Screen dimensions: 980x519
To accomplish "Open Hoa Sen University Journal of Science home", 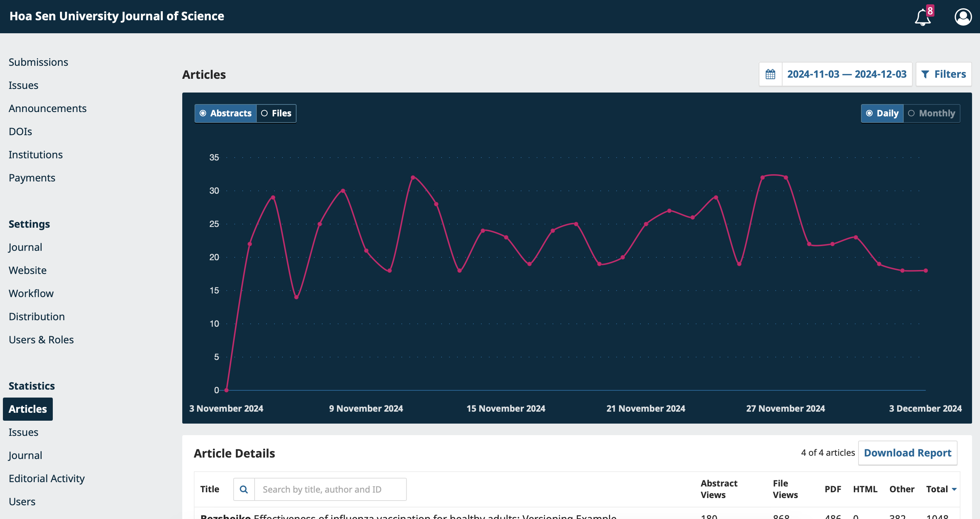I will coord(116,16).
